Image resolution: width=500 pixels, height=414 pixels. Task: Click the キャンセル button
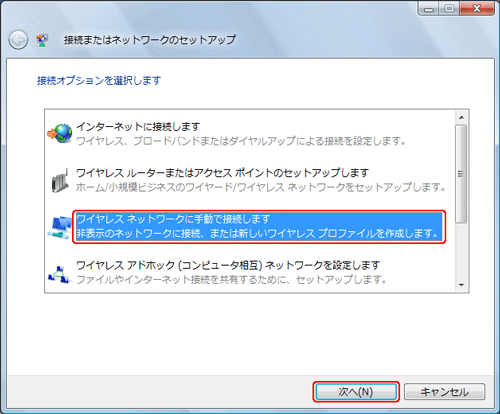point(444,392)
